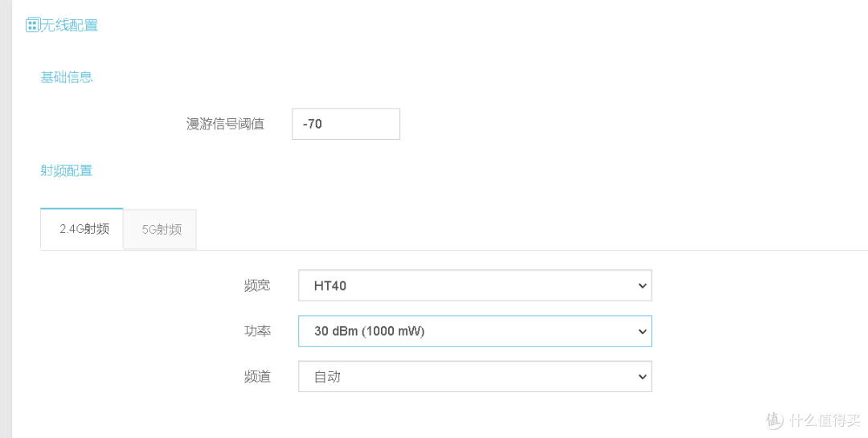Click the 频宽 label
Image resolution: width=868 pixels, height=438 pixels.
click(257, 286)
